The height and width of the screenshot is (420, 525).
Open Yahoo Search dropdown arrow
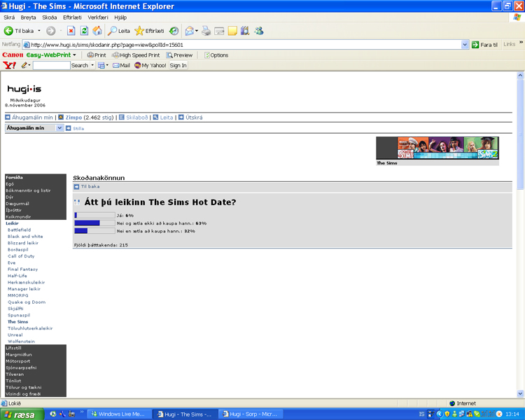point(92,65)
